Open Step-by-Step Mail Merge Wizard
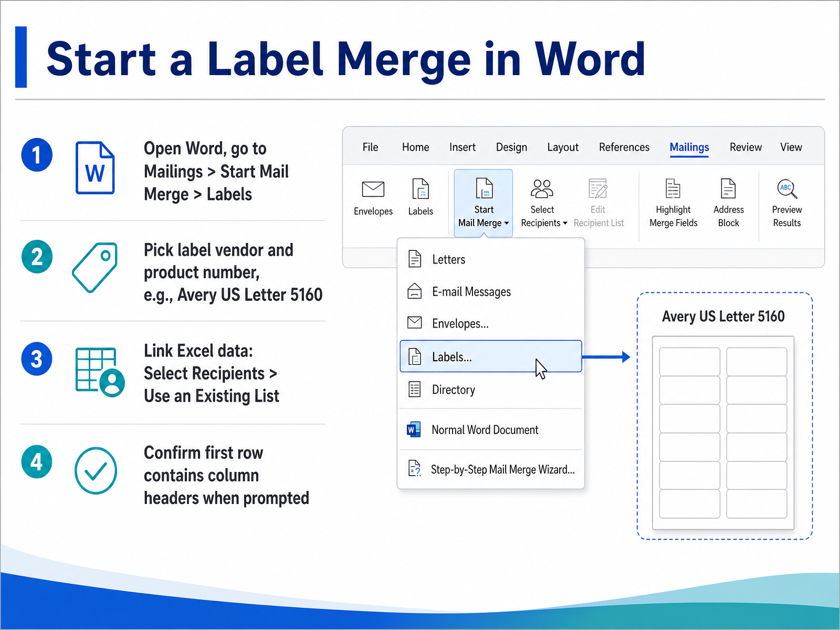This screenshot has height=630, width=840. click(491, 469)
